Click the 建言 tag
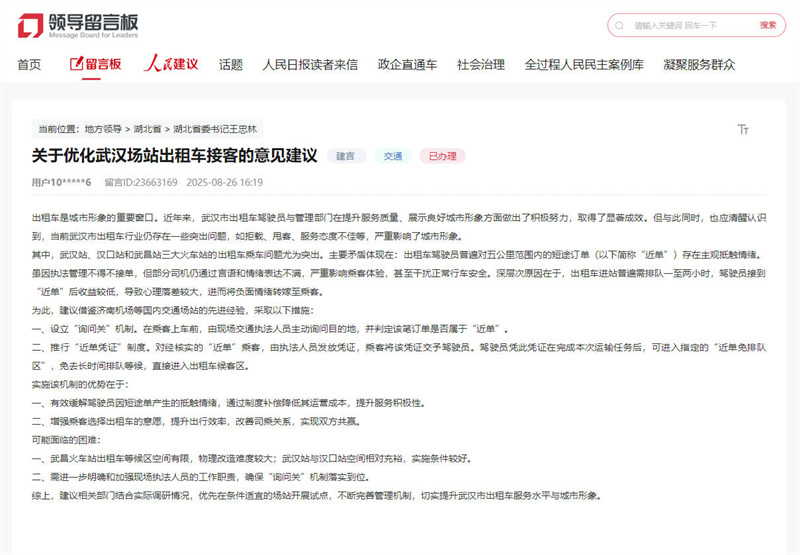The width and height of the screenshot is (800, 555). tap(346, 156)
